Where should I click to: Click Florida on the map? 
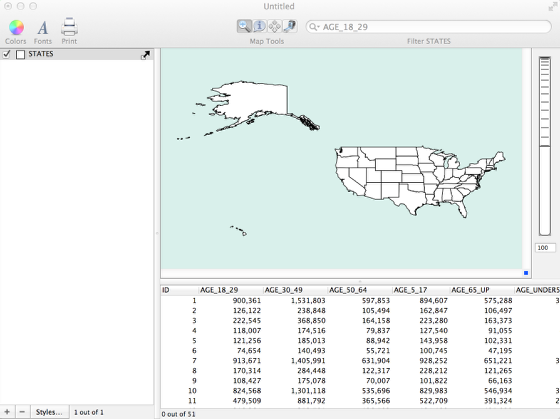coord(462,208)
